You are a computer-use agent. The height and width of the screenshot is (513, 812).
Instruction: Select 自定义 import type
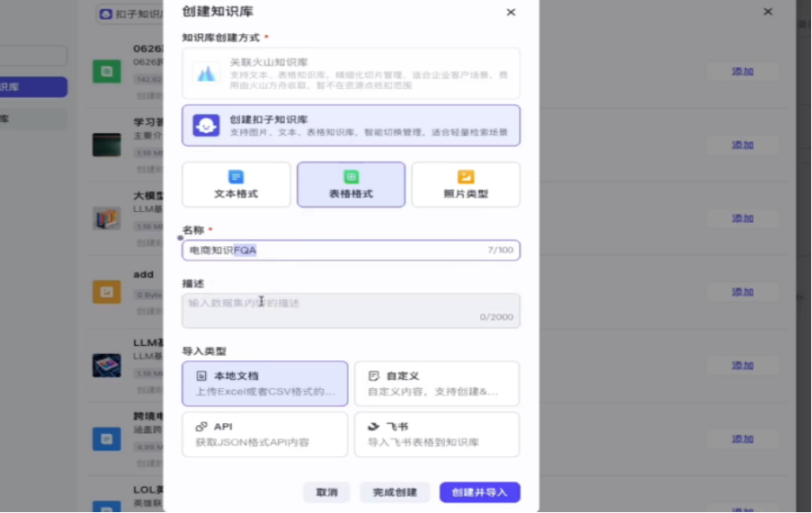click(x=436, y=384)
